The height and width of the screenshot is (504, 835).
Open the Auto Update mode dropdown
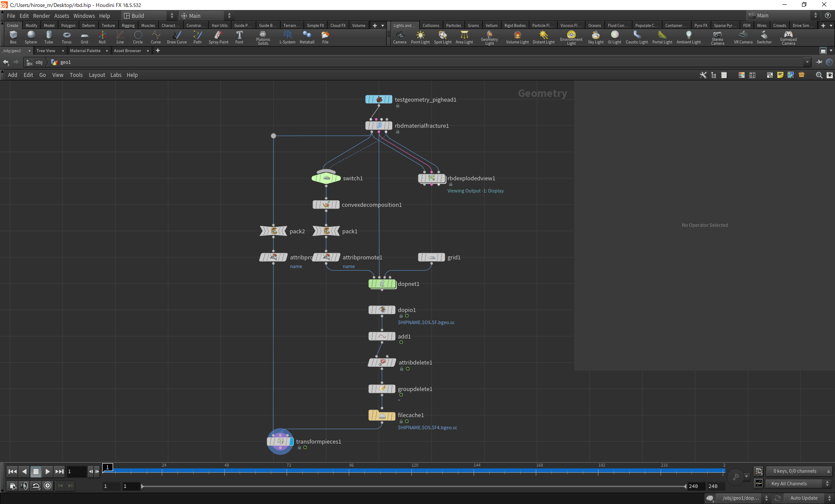click(x=808, y=498)
